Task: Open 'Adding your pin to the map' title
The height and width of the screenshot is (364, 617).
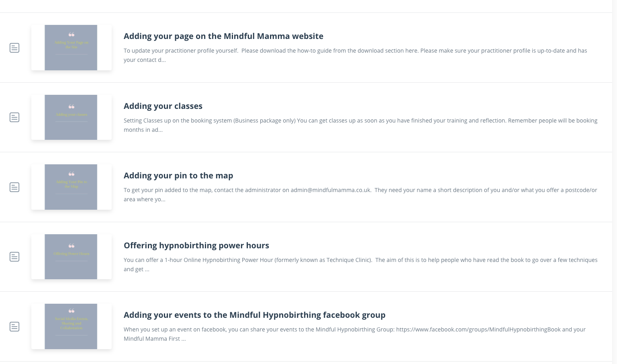Action: point(178,176)
